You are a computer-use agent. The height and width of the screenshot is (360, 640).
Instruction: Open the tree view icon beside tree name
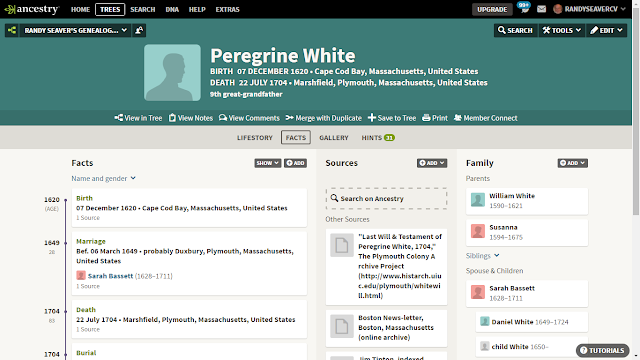click(12, 30)
